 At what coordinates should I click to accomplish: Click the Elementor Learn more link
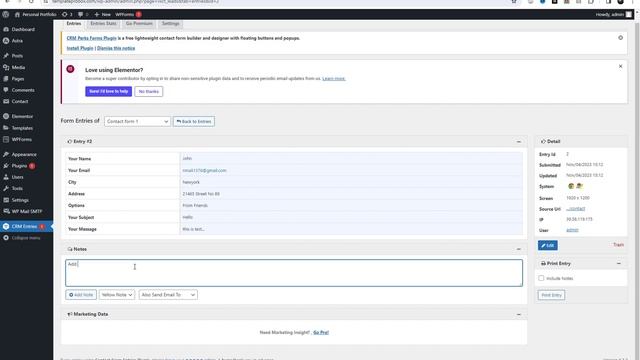pyautogui.click(x=333, y=78)
